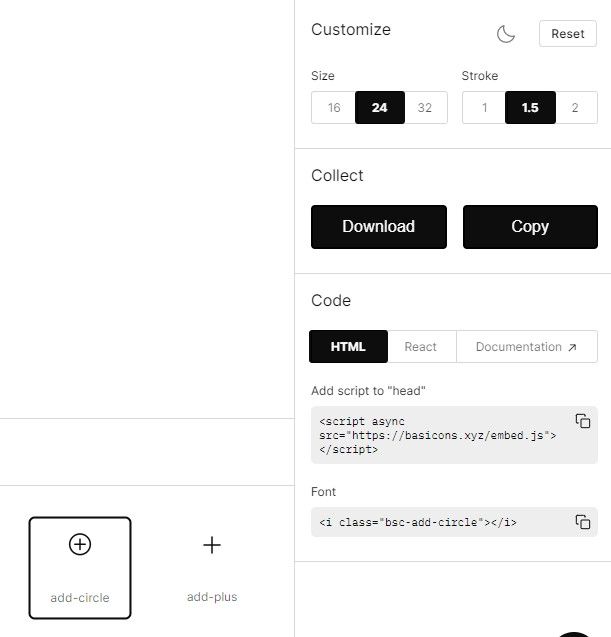Click the basicons embed script text box

[x=454, y=435]
